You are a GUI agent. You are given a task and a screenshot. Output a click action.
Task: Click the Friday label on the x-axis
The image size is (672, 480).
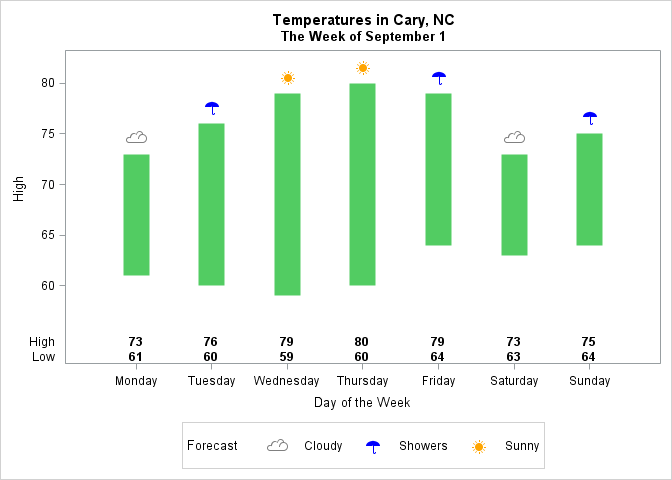pos(439,381)
